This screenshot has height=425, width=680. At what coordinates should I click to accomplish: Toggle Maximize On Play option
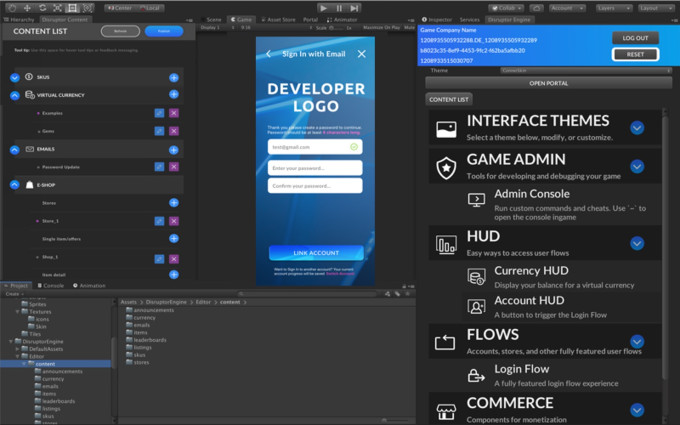tap(381, 28)
